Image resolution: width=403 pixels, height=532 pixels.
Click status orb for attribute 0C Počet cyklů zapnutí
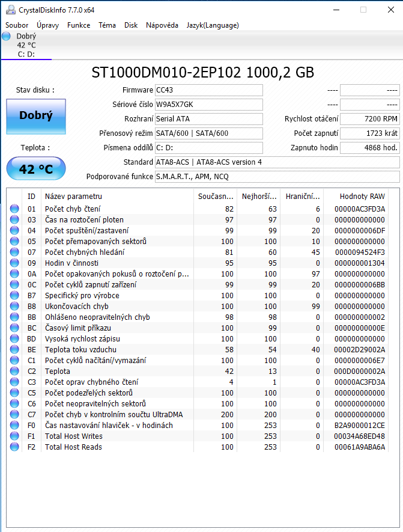(x=14, y=285)
